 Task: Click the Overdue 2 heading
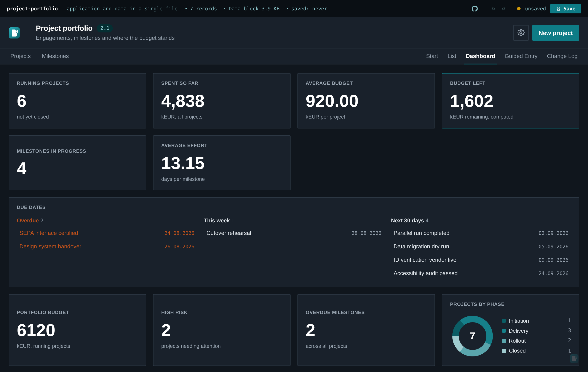click(x=30, y=221)
